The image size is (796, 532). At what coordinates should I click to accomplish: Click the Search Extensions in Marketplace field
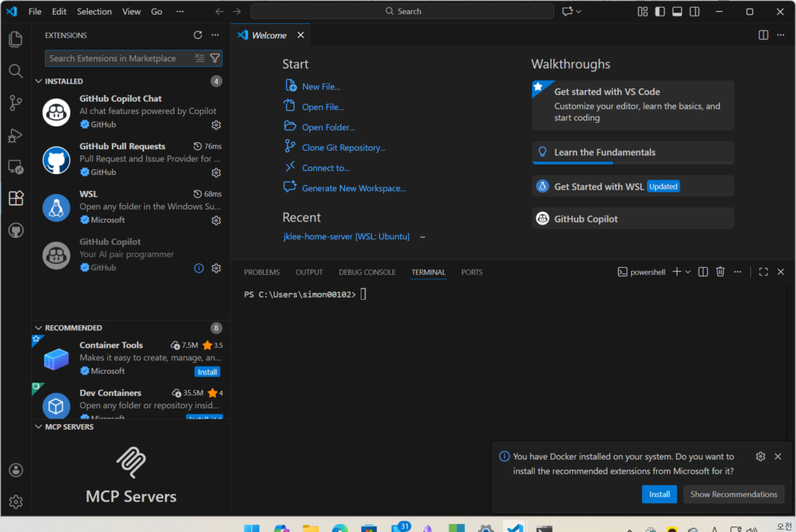click(117, 58)
